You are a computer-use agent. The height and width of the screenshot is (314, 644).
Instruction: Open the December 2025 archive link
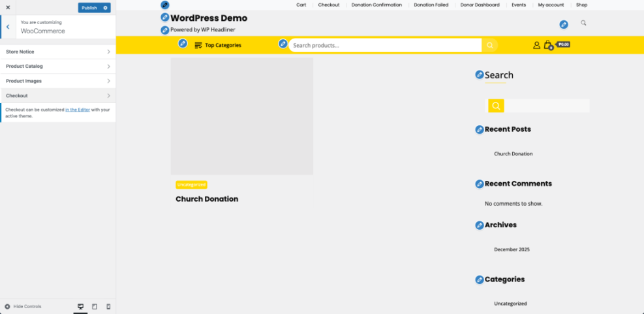coord(512,249)
